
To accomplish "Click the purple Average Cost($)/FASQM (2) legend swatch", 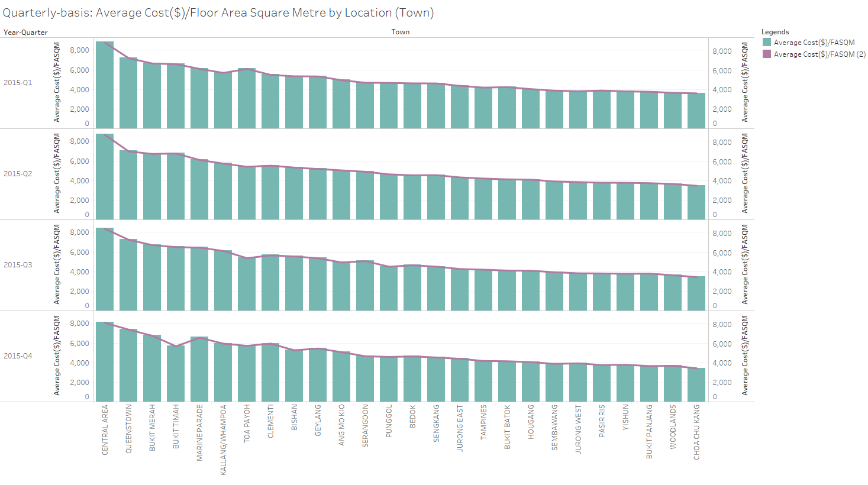I will coord(767,54).
